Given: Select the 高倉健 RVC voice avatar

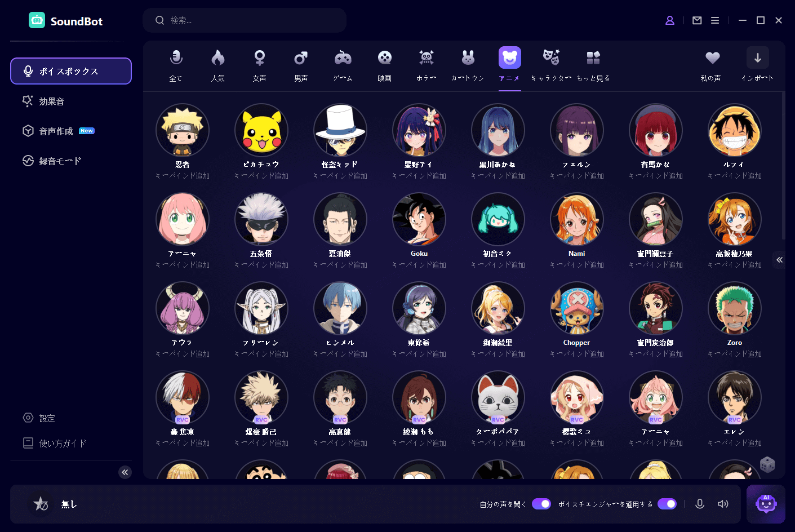Looking at the screenshot, I should 340,397.
